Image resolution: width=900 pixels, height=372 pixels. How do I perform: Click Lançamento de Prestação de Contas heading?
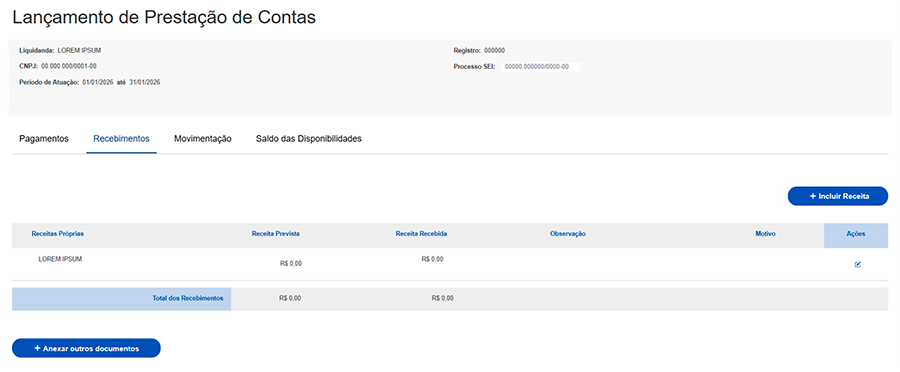pyautogui.click(x=164, y=17)
